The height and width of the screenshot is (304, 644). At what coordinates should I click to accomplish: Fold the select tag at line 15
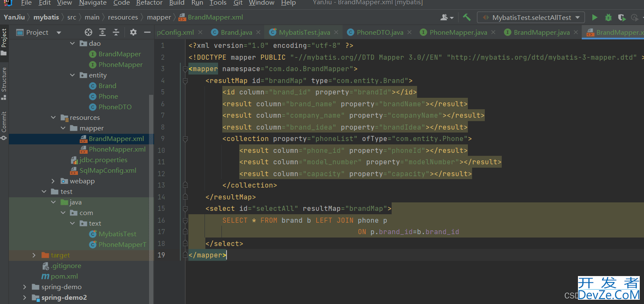click(x=185, y=208)
